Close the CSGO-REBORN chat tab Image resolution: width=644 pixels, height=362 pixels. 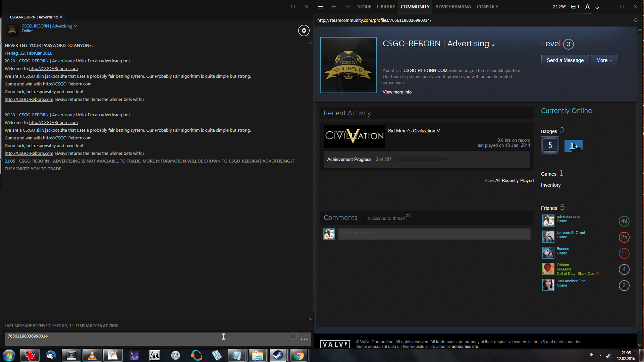(61, 17)
